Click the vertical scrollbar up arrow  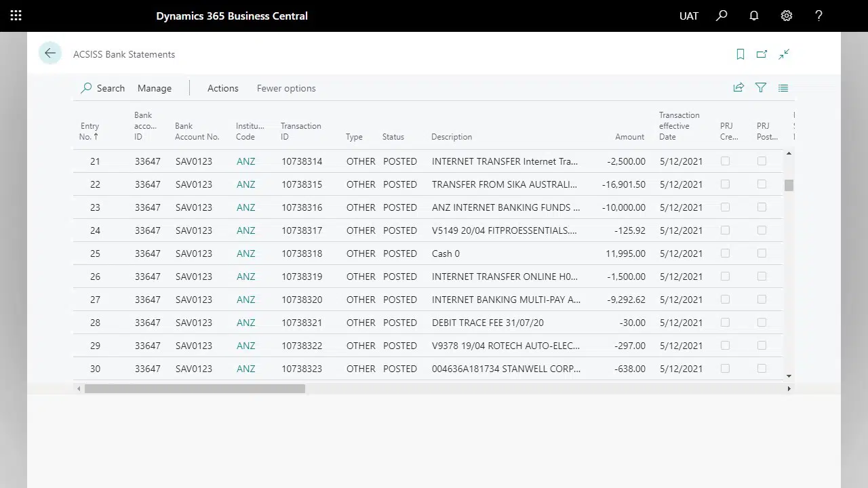pos(789,154)
